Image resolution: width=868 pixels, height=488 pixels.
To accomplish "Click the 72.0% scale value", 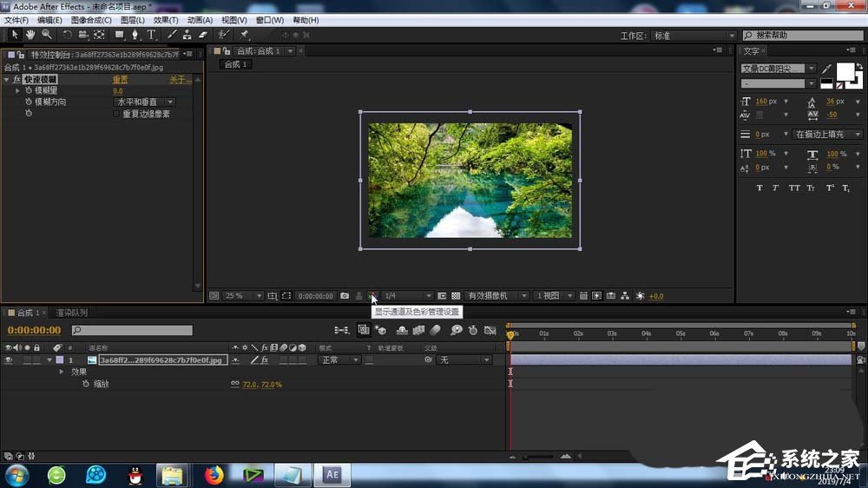I will tap(272, 384).
